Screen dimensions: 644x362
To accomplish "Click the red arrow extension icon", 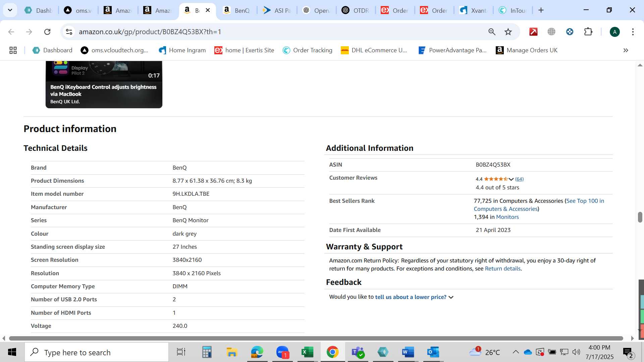I will pyautogui.click(x=533, y=32).
